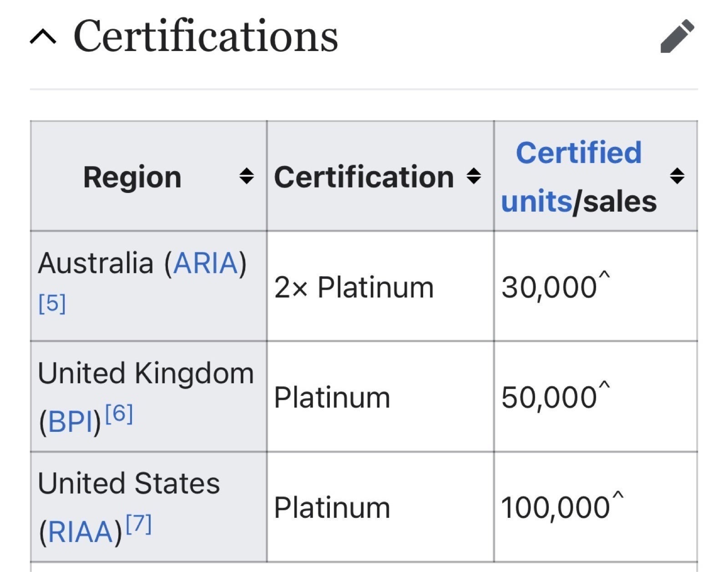Edit Certifications section with pencil icon
728x572 pixels.
point(677,36)
